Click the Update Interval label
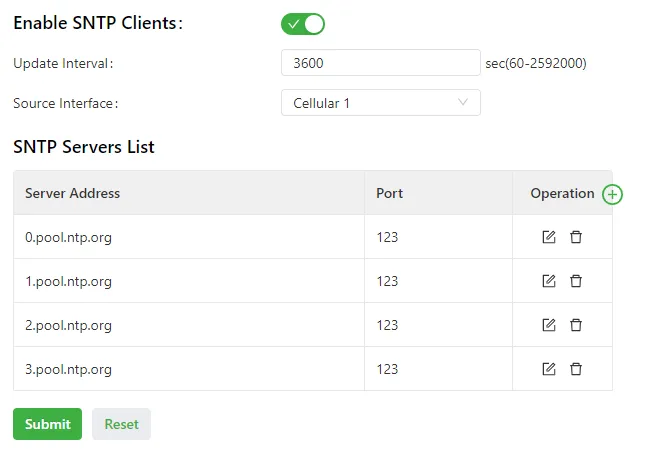Screen dimensions: 650x449 [x=63, y=63]
